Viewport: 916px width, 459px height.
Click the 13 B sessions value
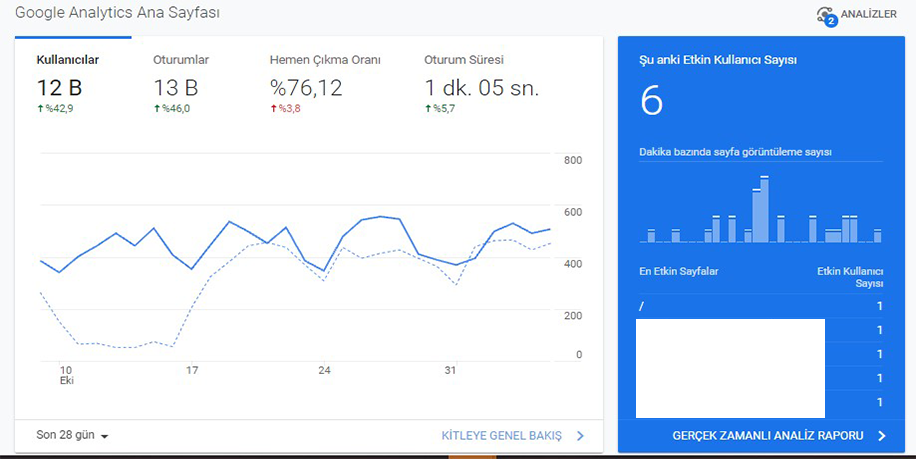[176, 88]
